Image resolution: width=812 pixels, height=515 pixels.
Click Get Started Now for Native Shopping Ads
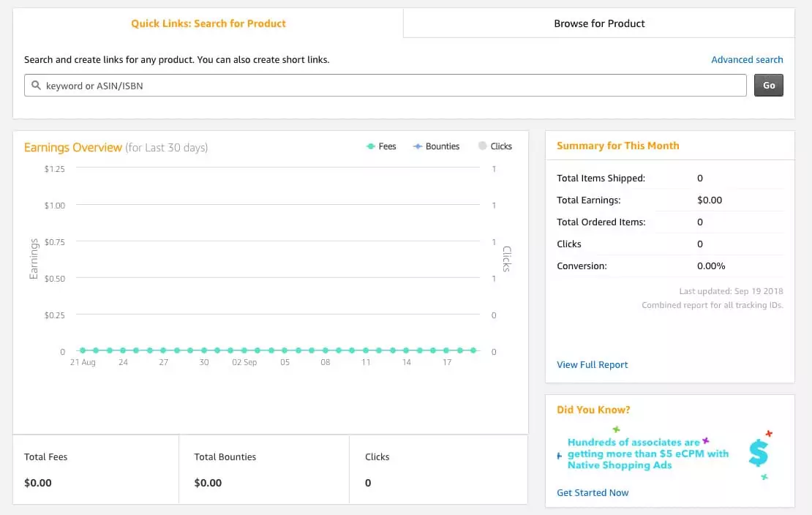click(593, 492)
